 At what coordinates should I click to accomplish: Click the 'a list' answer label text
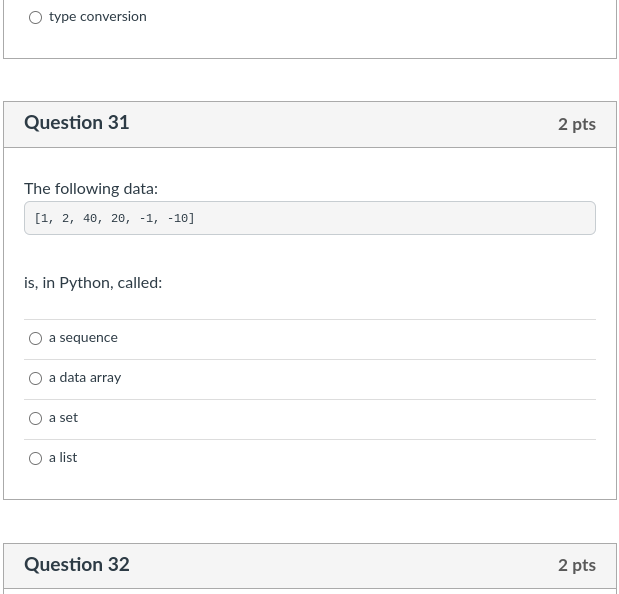[x=63, y=458]
